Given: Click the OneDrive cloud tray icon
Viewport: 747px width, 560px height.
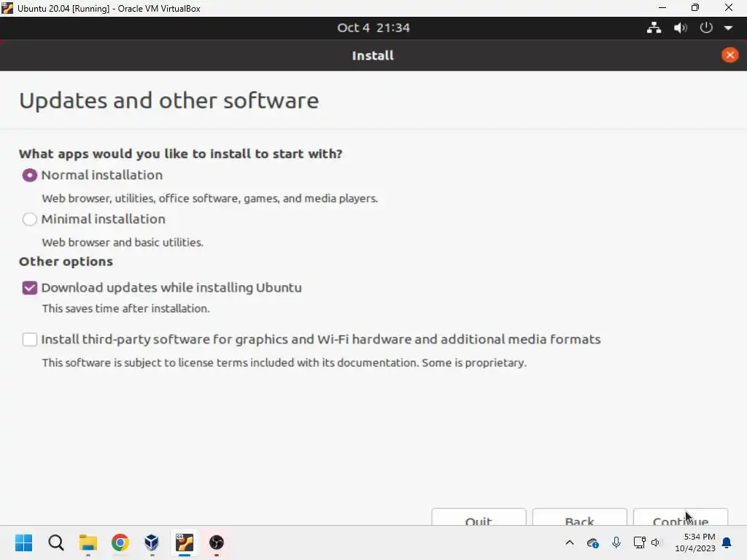Looking at the screenshot, I should 592,542.
